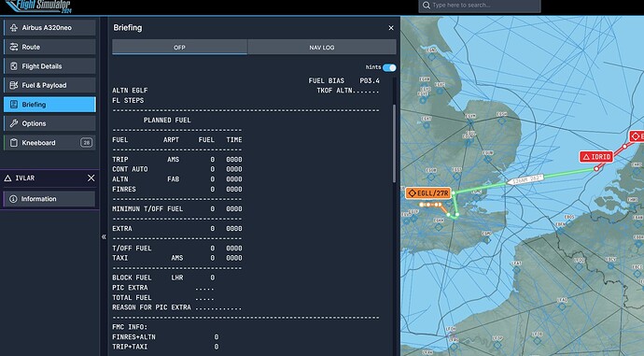Image resolution: width=644 pixels, height=356 pixels.
Task: Collapse the side panel with the double-chevron
Action: click(x=104, y=236)
